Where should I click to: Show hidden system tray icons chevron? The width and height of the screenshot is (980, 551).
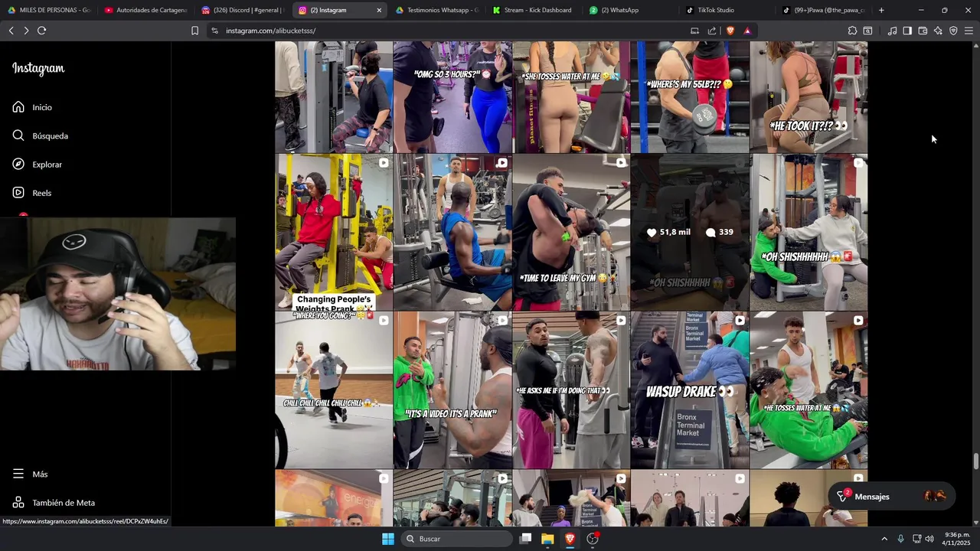[x=884, y=539]
